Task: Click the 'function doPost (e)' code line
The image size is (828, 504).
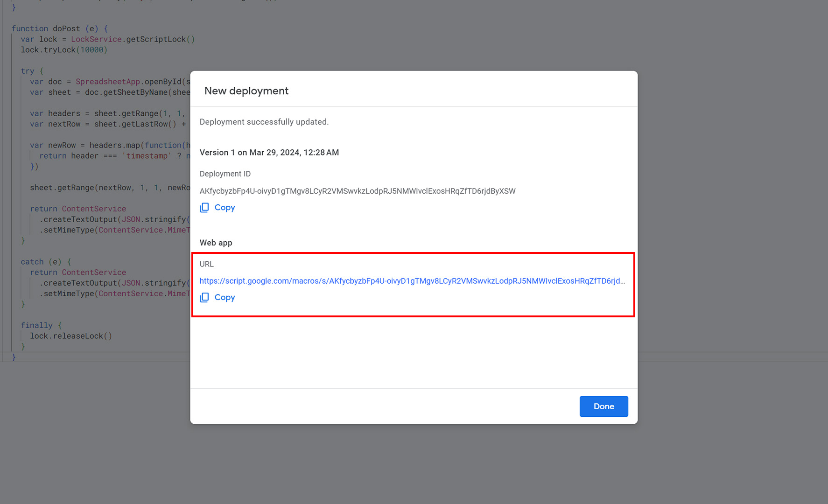Action: pos(59,28)
